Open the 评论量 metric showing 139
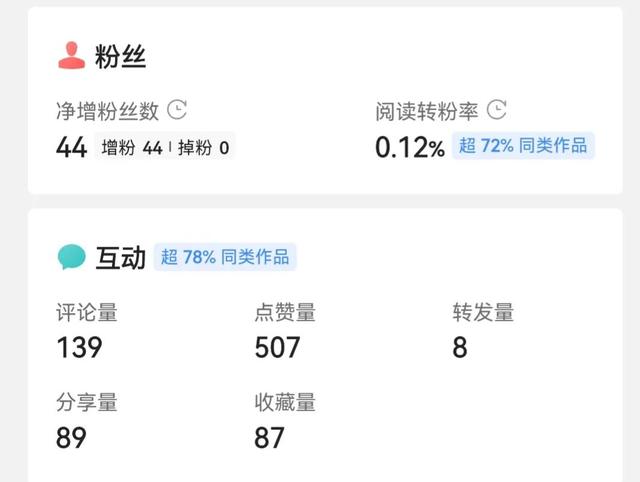Viewport: 640px width, 482px height. click(x=80, y=347)
